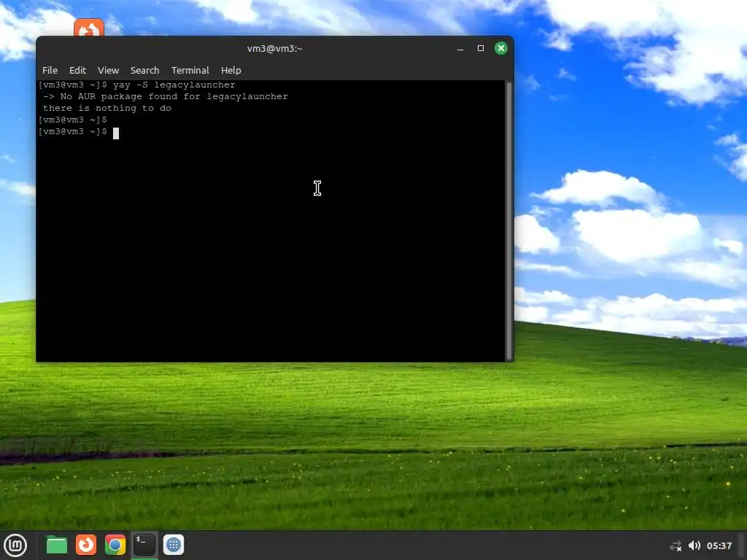Launch the Files manager from panel
This screenshot has height=560, width=747.
pyautogui.click(x=57, y=545)
